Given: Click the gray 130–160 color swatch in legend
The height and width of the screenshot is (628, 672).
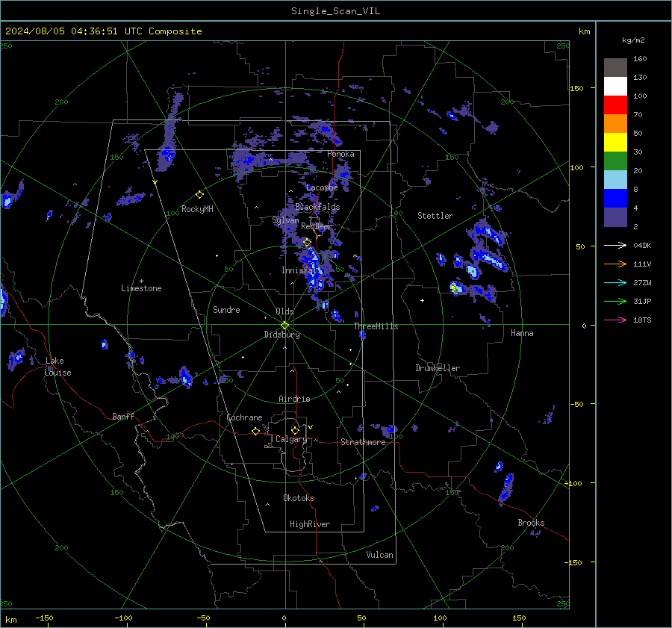Looking at the screenshot, I should point(615,68).
